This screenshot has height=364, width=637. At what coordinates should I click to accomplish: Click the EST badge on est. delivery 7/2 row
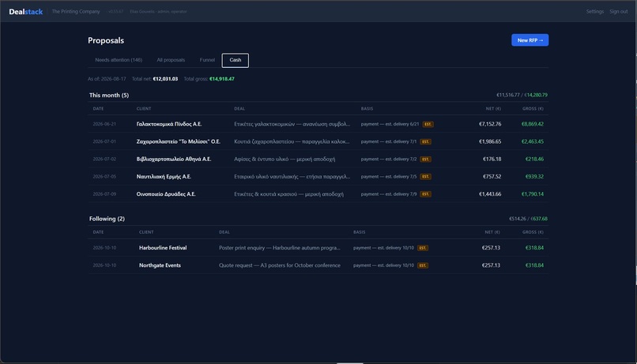(x=425, y=159)
